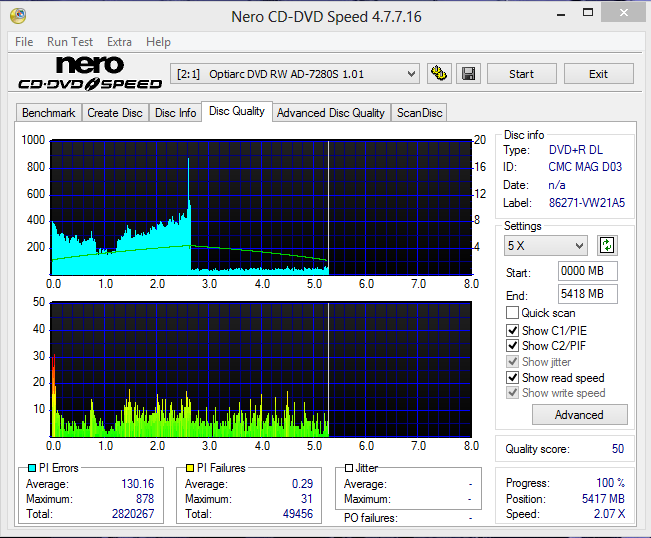
Task: Click the green refresh icon beside speed dropdown
Action: (607, 245)
